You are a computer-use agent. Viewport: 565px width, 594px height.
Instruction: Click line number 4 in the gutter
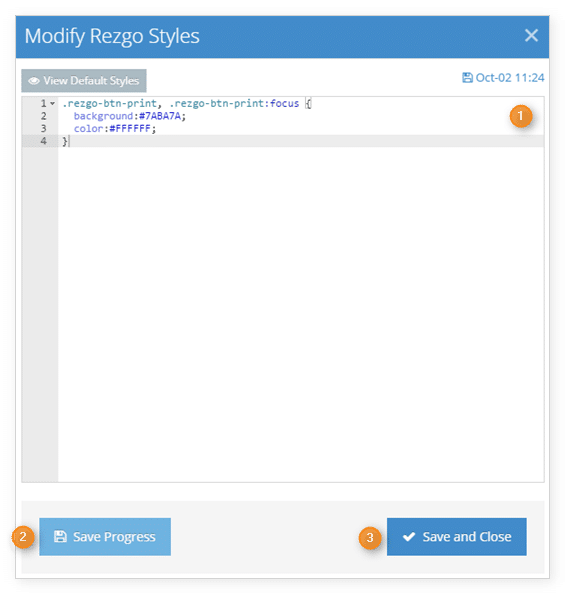[44, 141]
